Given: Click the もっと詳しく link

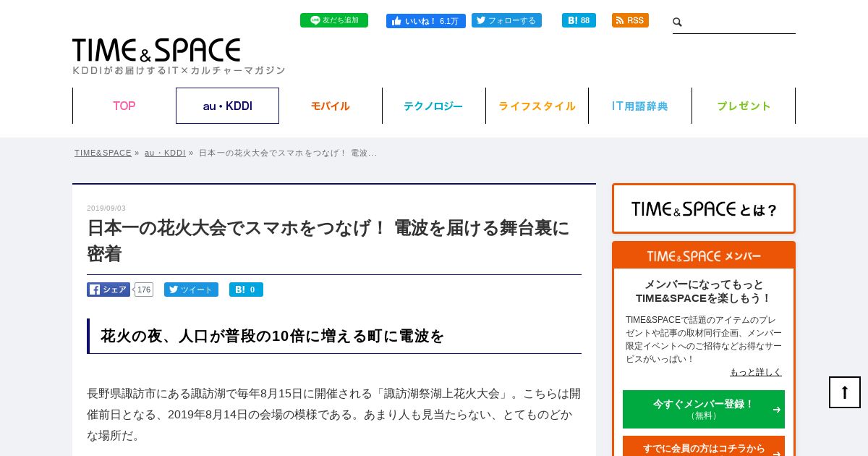Looking at the screenshot, I should pyautogui.click(x=756, y=372).
